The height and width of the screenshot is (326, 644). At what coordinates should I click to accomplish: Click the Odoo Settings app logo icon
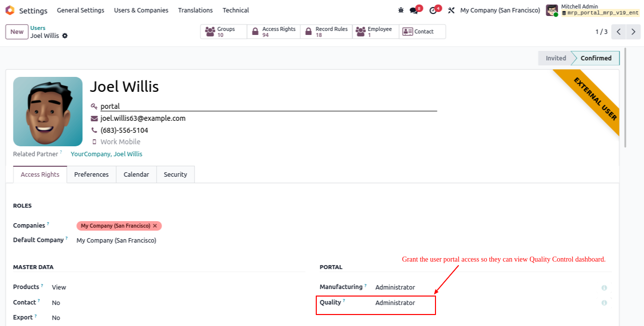point(10,10)
